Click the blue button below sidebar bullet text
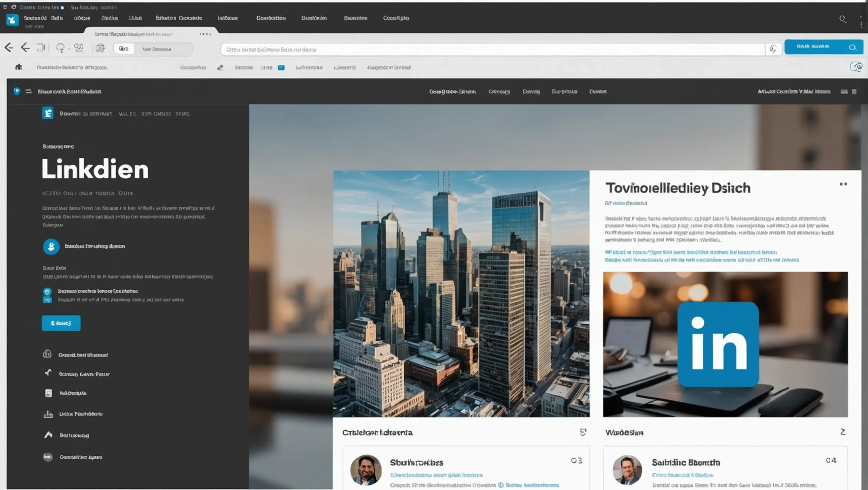The height and width of the screenshot is (490, 868). pyautogui.click(x=61, y=323)
